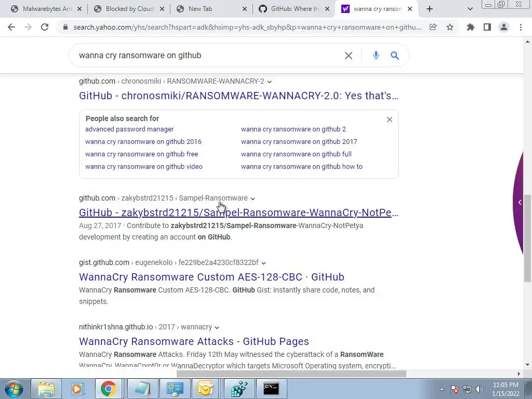
Task: Close the Malwarebytes tab
Action: (79, 9)
